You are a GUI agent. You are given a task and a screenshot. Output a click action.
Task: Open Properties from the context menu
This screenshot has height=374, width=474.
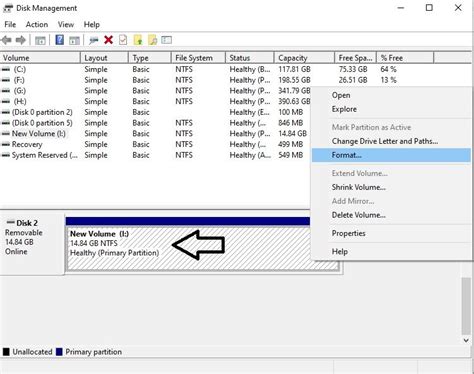point(349,233)
